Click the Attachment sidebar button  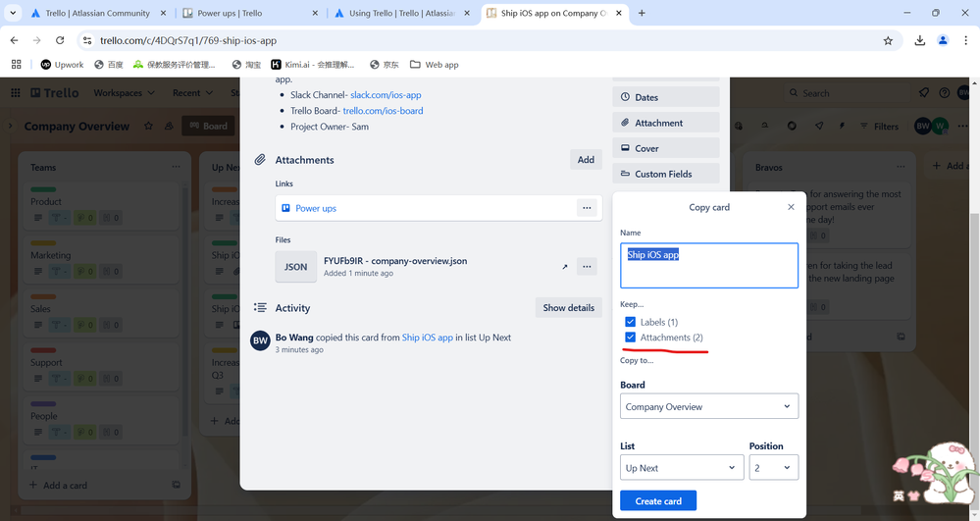[666, 123]
